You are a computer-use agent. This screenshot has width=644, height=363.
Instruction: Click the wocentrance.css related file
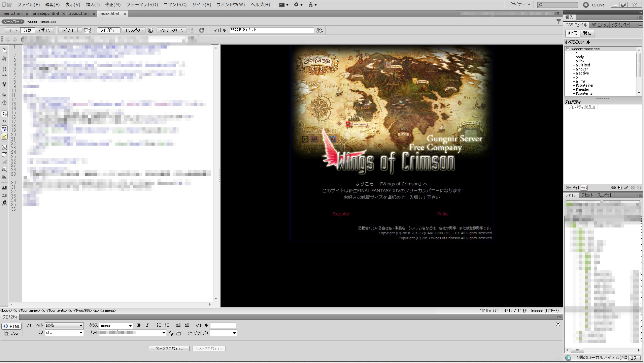[41, 22]
